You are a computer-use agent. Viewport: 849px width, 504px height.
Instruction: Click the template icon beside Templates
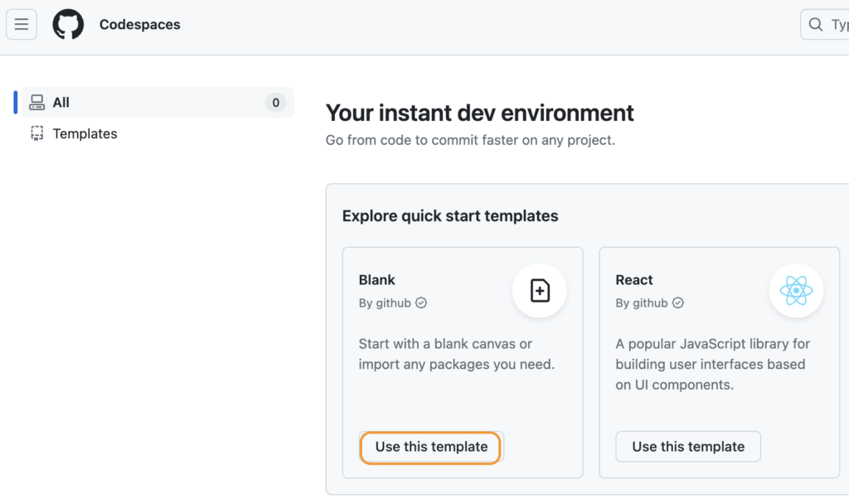pos(36,133)
